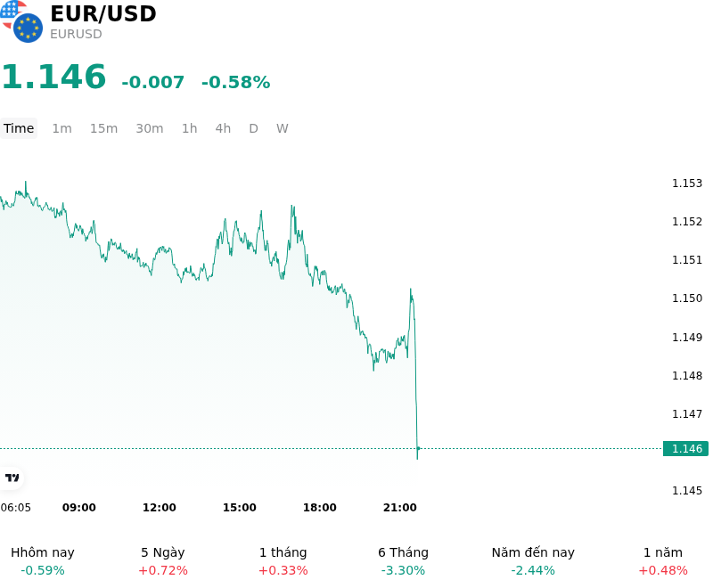
Task: Switch to the weekly W interval
Action: [x=282, y=128]
